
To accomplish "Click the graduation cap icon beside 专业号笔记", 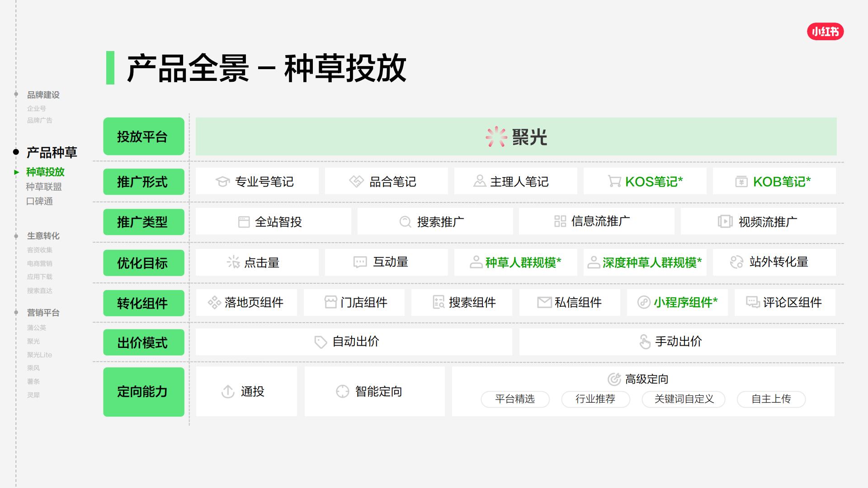I will (222, 182).
